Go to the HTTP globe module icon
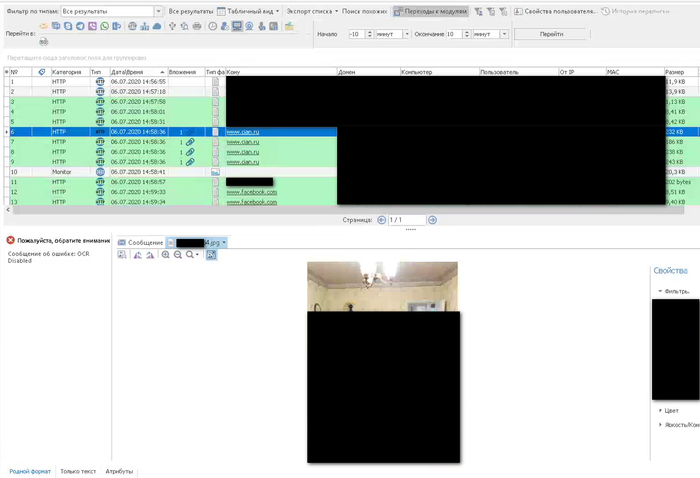 point(132,26)
